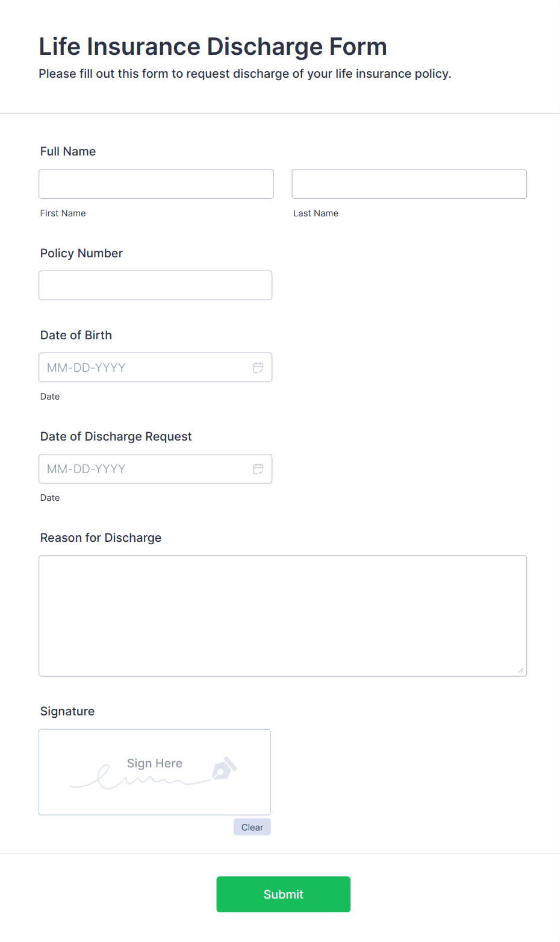Click the Sign Here signature area
This screenshot has height=942, width=560.
coord(154,772)
